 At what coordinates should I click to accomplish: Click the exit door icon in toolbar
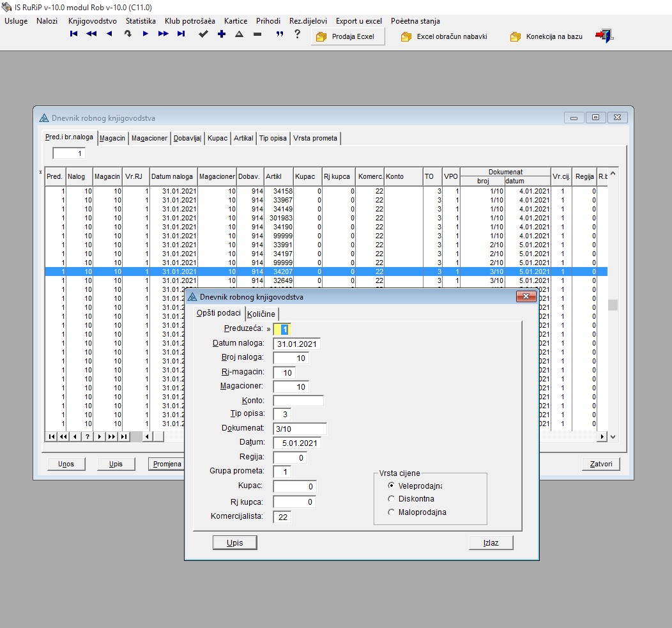[x=604, y=36]
